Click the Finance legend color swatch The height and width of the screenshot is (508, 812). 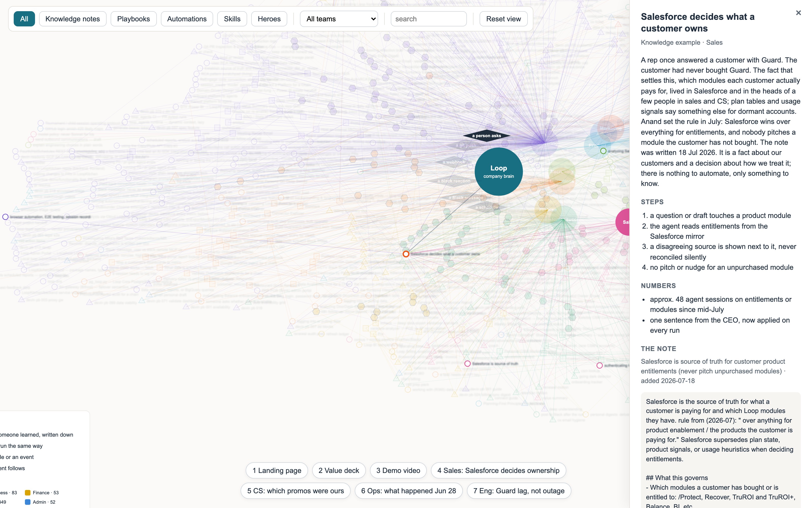[x=28, y=493]
